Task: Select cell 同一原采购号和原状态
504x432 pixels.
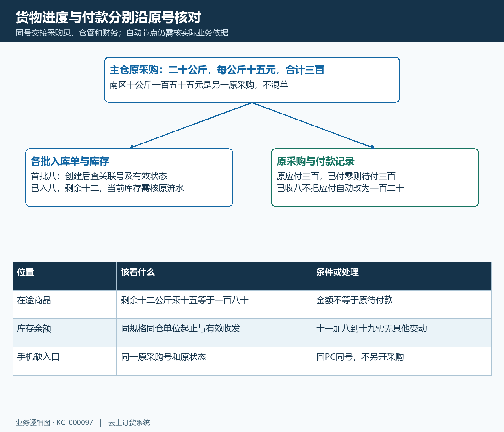Action: click(x=214, y=361)
